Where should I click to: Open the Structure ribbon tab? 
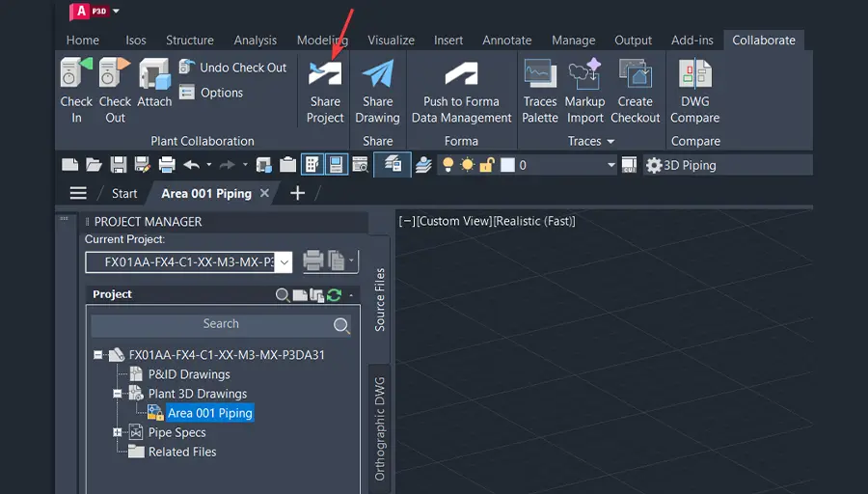[x=190, y=41]
